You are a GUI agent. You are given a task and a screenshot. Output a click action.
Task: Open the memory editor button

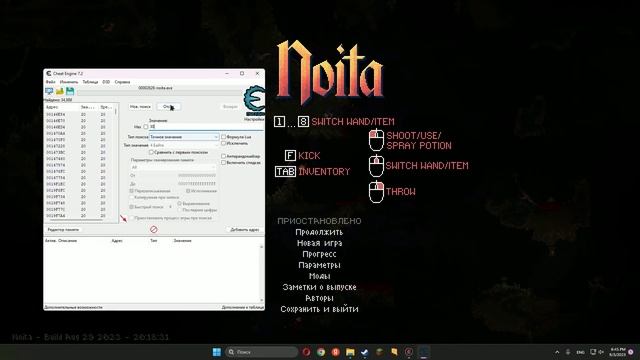click(63, 230)
